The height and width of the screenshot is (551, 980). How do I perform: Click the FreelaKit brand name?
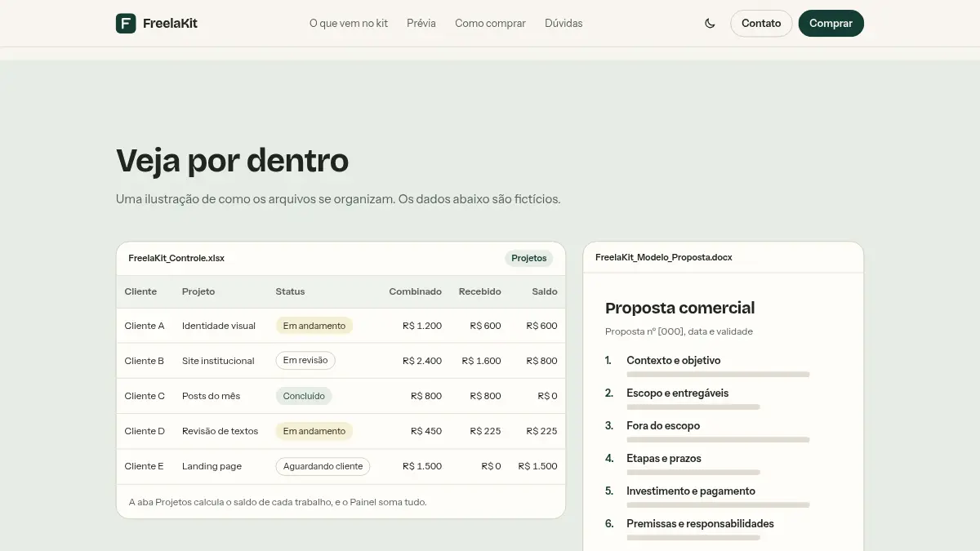pyautogui.click(x=170, y=24)
